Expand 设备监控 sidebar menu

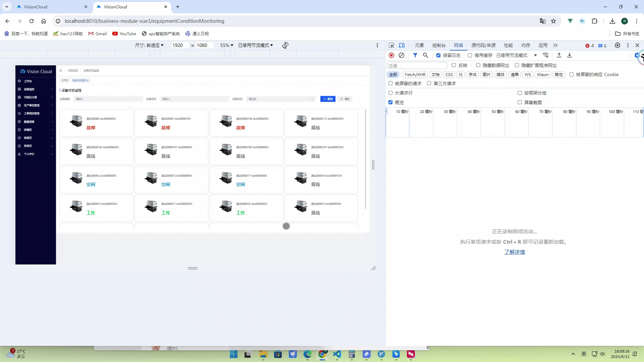pos(36,89)
